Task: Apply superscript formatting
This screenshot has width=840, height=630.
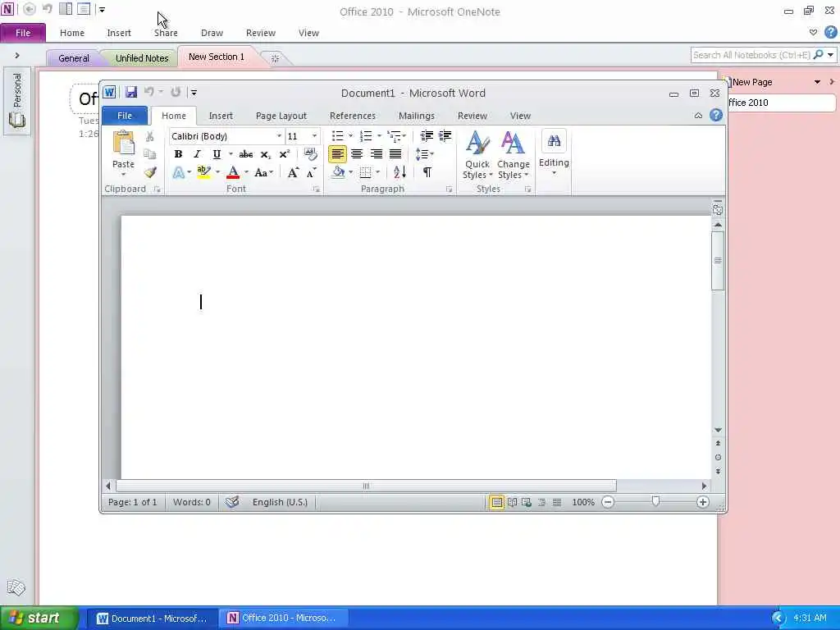Action: [x=285, y=154]
